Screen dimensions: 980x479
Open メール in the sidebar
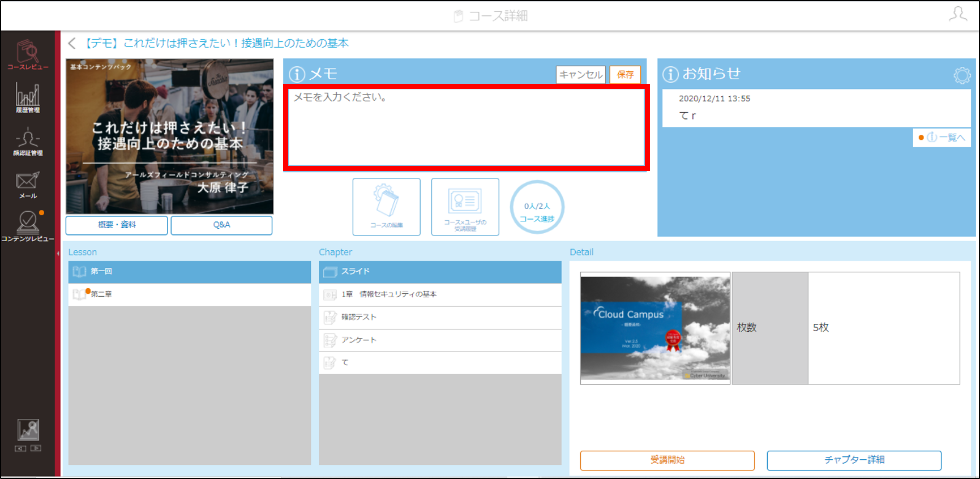click(28, 185)
